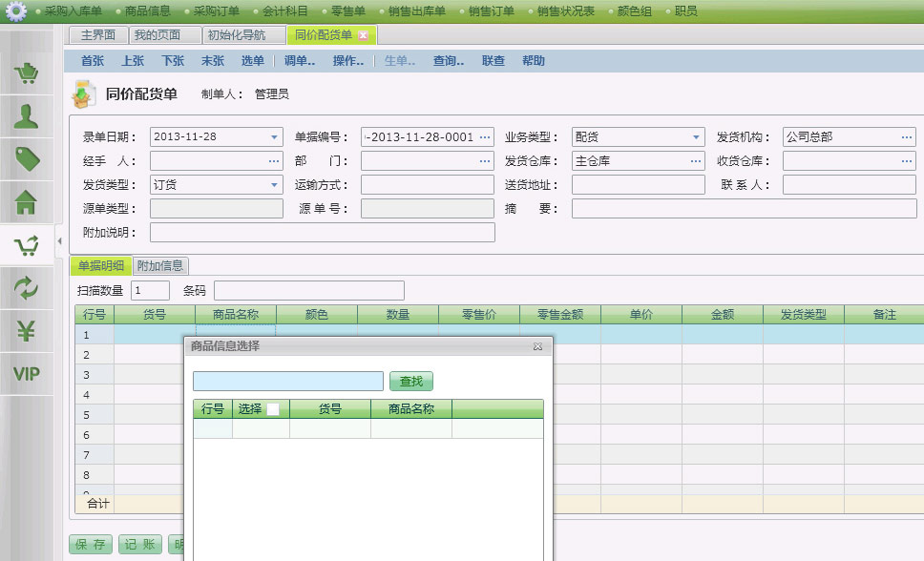Open the refresh arrows sidebar icon
Viewport: 924px width, 561px height.
point(26,288)
